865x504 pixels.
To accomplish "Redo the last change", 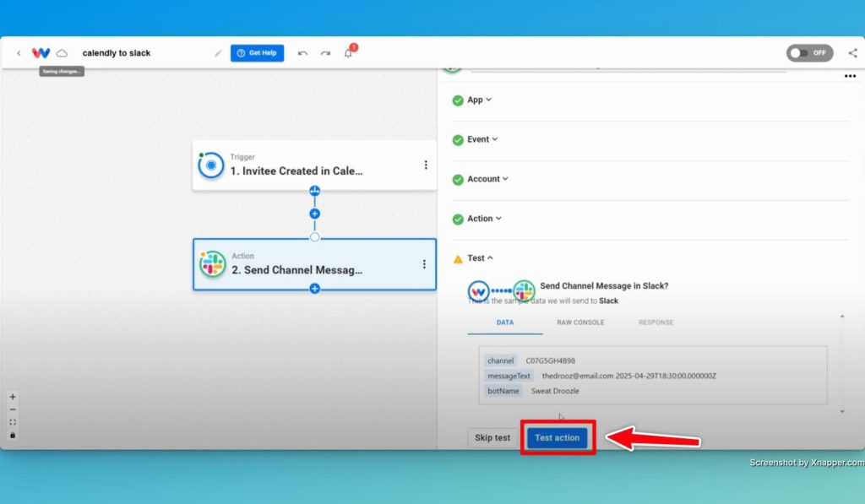I will (325, 53).
